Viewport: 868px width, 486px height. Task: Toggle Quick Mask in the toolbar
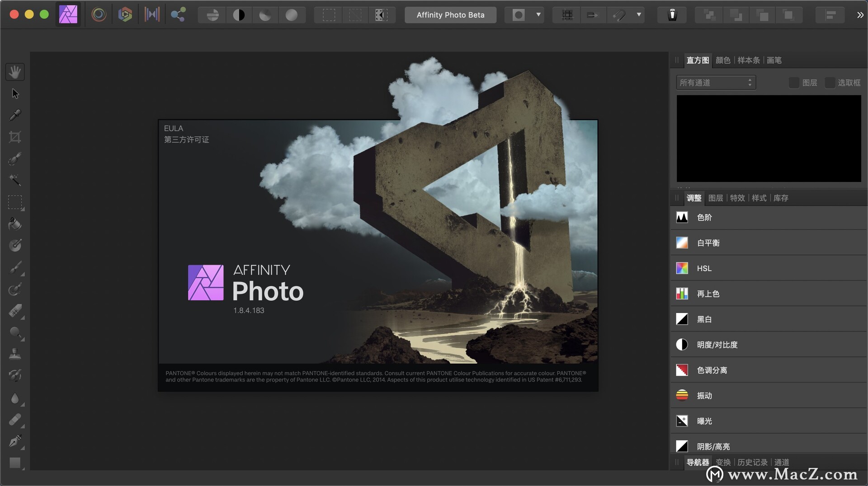point(519,15)
